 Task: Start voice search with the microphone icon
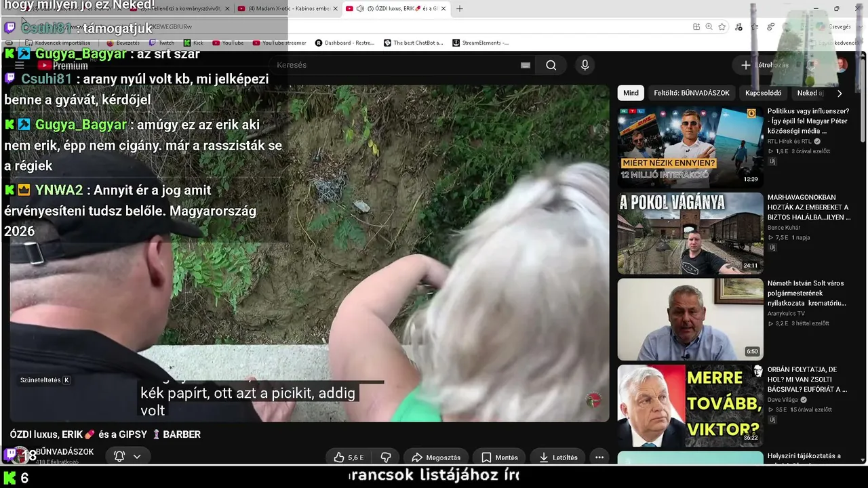pos(585,65)
